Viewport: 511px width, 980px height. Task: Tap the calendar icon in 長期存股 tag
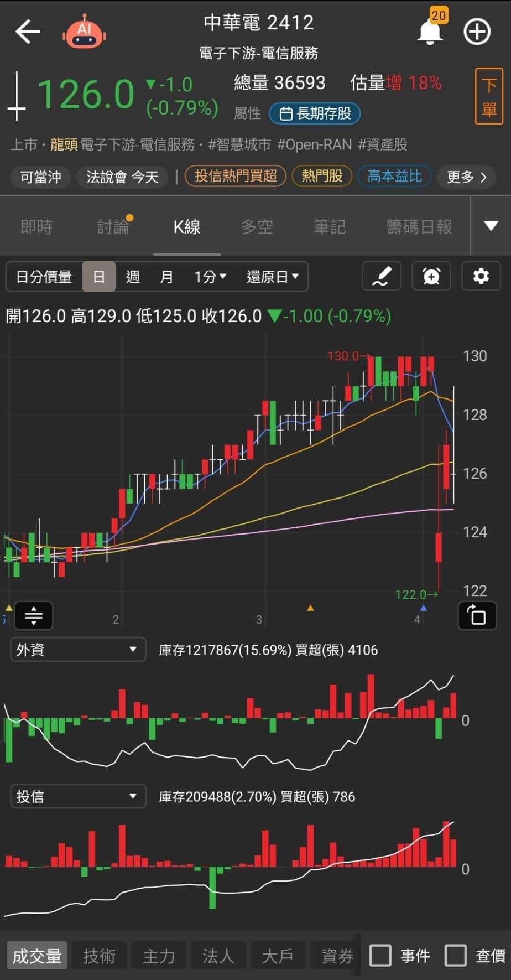click(286, 113)
